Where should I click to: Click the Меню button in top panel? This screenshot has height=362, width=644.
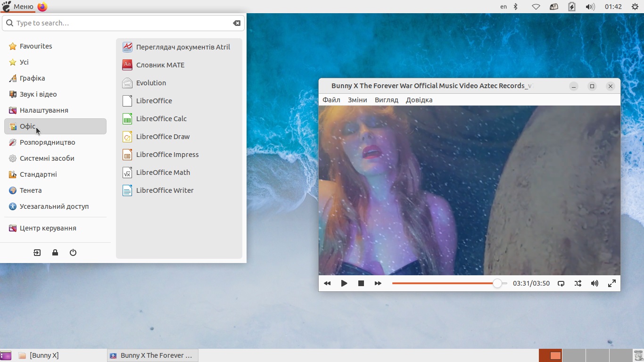(18, 7)
